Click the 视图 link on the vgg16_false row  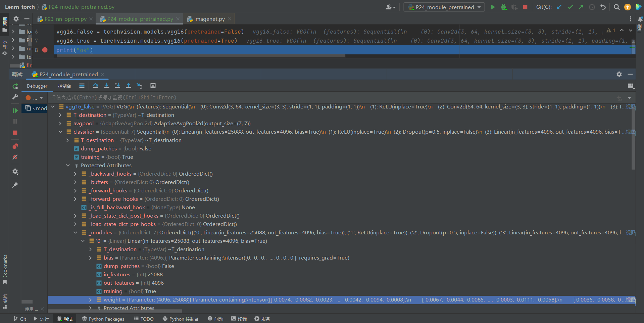631,107
